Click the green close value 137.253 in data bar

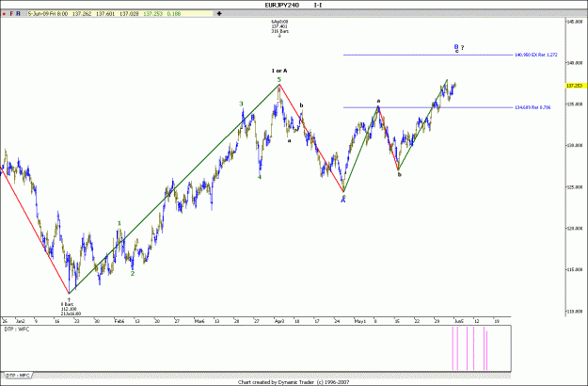coord(153,14)
